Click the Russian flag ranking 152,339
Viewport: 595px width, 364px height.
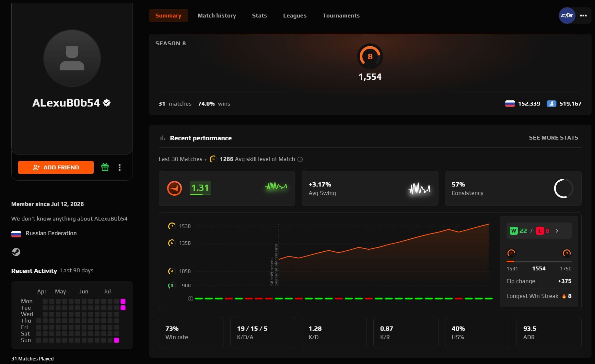(510, 104)
